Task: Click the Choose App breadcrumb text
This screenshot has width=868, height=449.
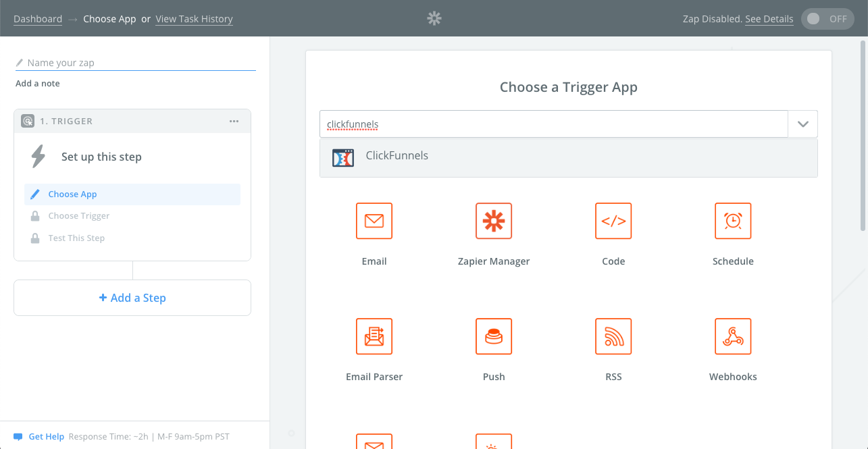Action: [109, 19]
